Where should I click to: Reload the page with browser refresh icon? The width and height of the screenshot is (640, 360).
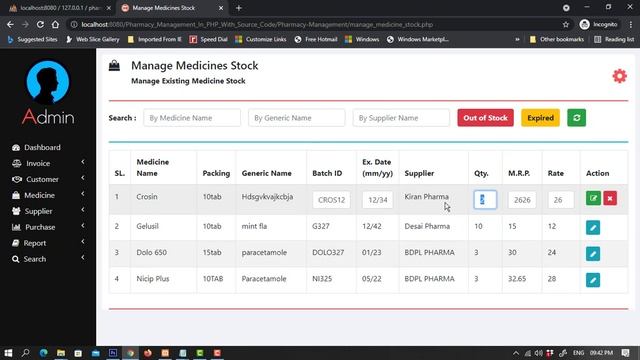tap(40, 24)
